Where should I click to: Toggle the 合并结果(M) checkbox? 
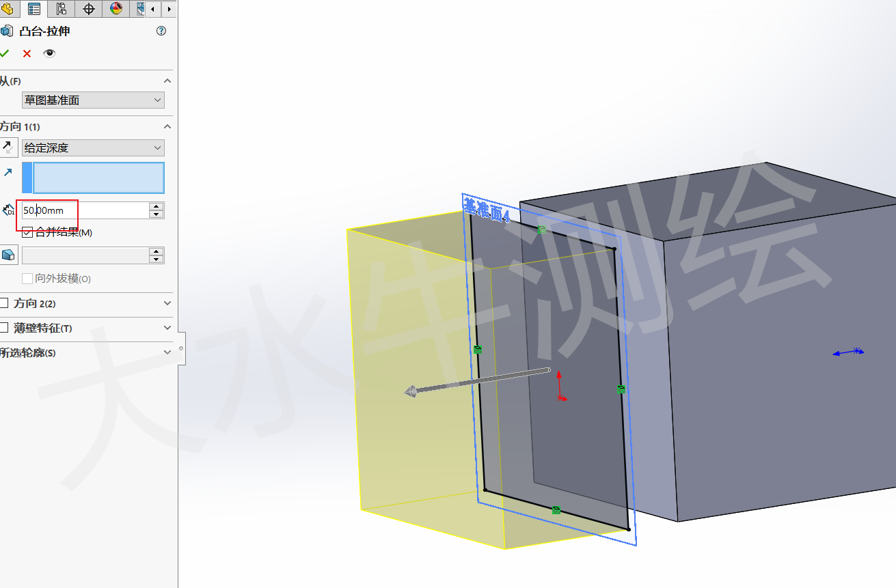coord(28,232)
